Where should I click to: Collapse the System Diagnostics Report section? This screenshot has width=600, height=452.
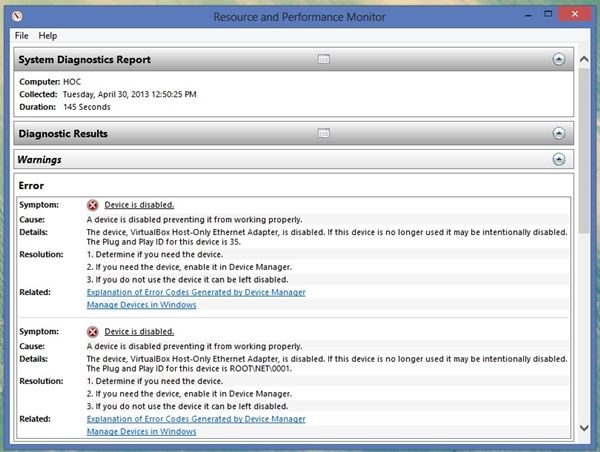pyautogui.click(x=559, y=59)
